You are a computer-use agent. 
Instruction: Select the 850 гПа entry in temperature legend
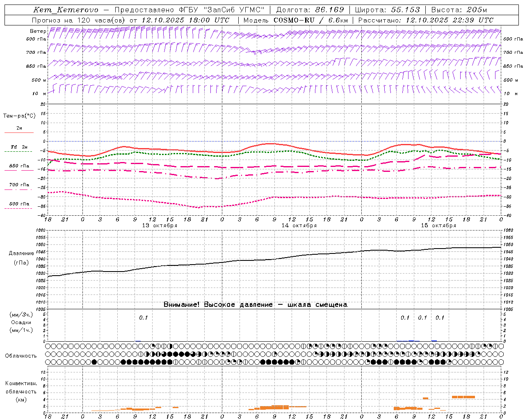(x=19, y=166)
